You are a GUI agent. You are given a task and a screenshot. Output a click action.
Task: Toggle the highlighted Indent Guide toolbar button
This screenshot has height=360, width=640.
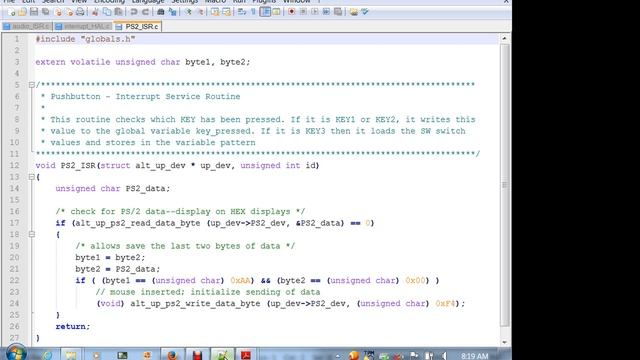[x=265, y=12]
